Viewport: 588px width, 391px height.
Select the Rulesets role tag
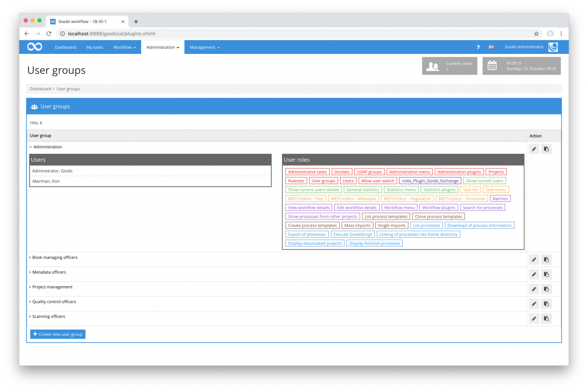coord(296,180)
